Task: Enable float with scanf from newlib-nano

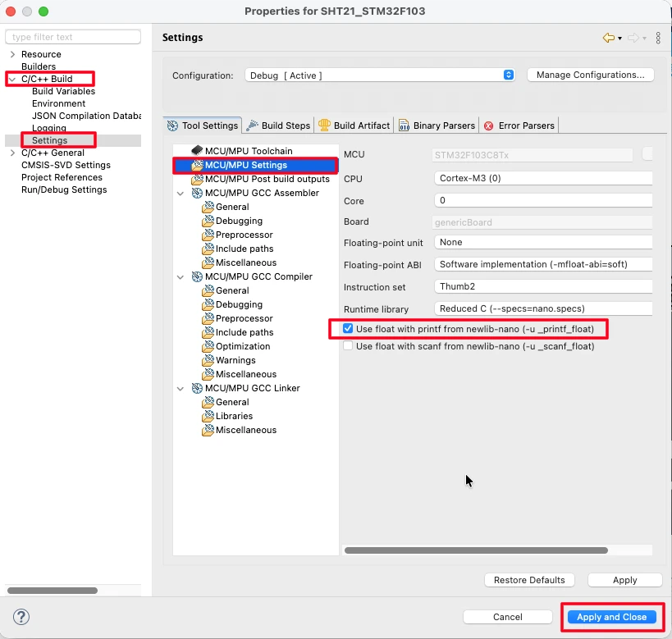Action: (348, 346)
